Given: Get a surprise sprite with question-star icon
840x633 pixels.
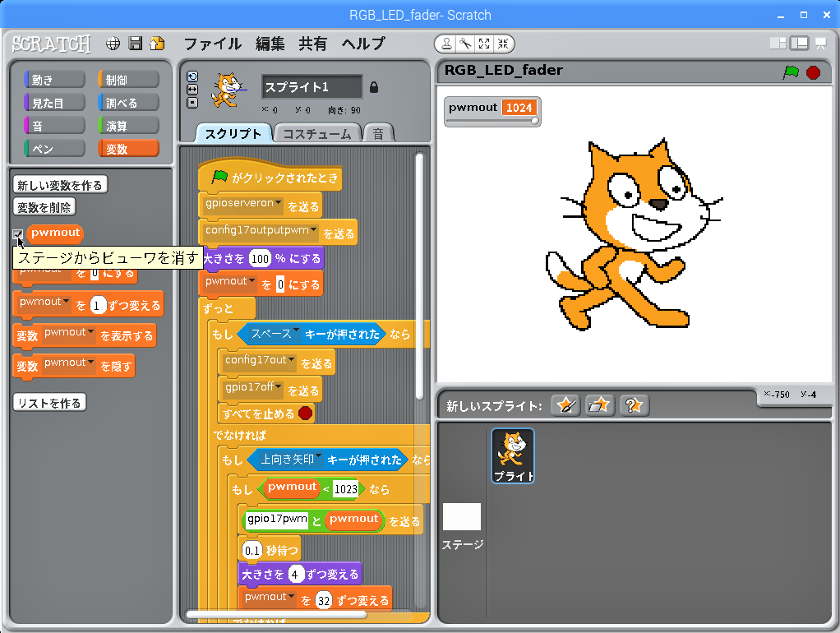Looking at the screenshot, I should coord(634,405).
